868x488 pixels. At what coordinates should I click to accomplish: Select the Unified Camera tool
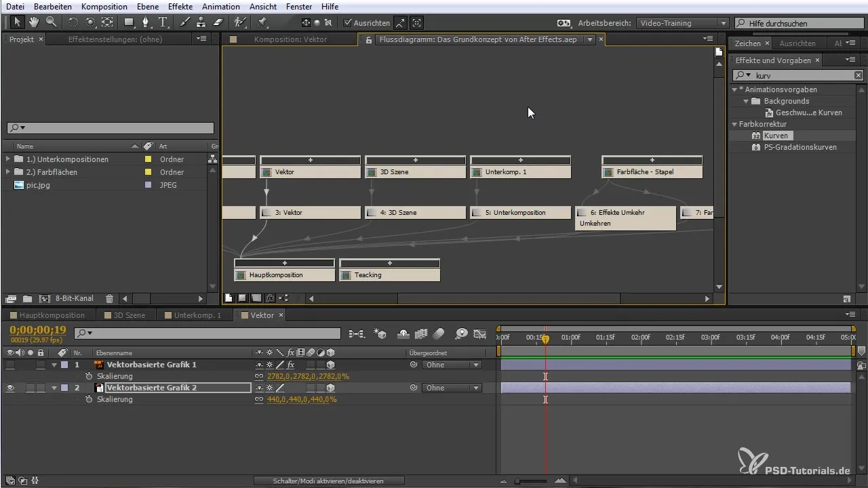coord(90,22)
